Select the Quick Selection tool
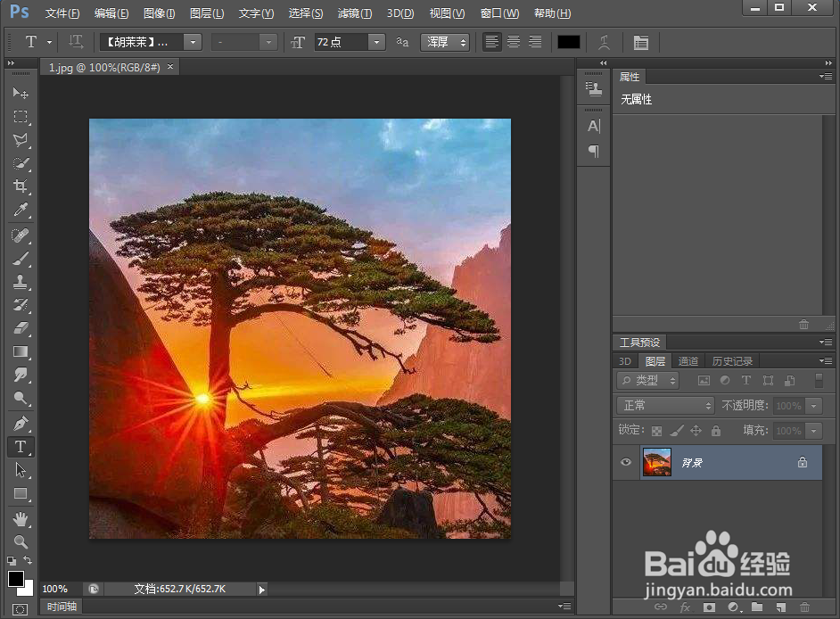The image size is (840, 619). coord(21,163)
